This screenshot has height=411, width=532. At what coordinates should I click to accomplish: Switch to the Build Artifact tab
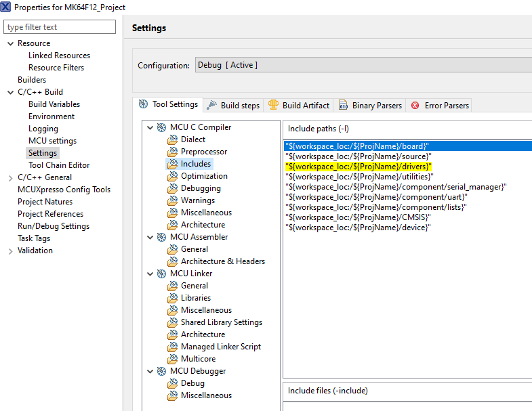306,105
